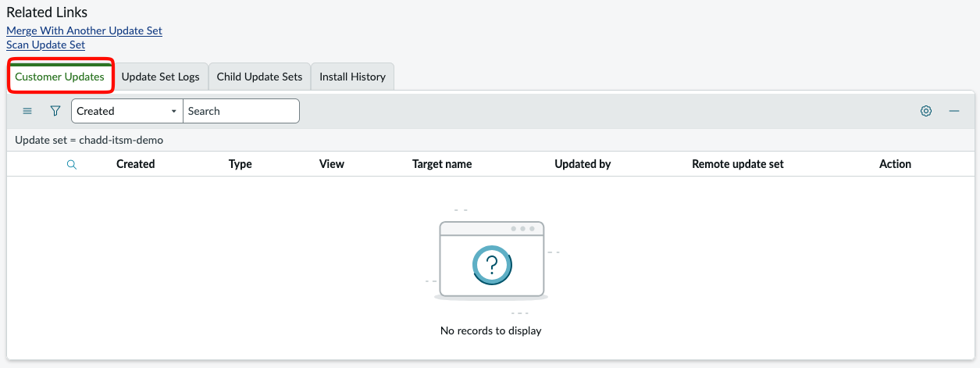This screenshot has height=368, width=980.
Task: Select the Customer Updates tab
Action: tap(60, 77)
